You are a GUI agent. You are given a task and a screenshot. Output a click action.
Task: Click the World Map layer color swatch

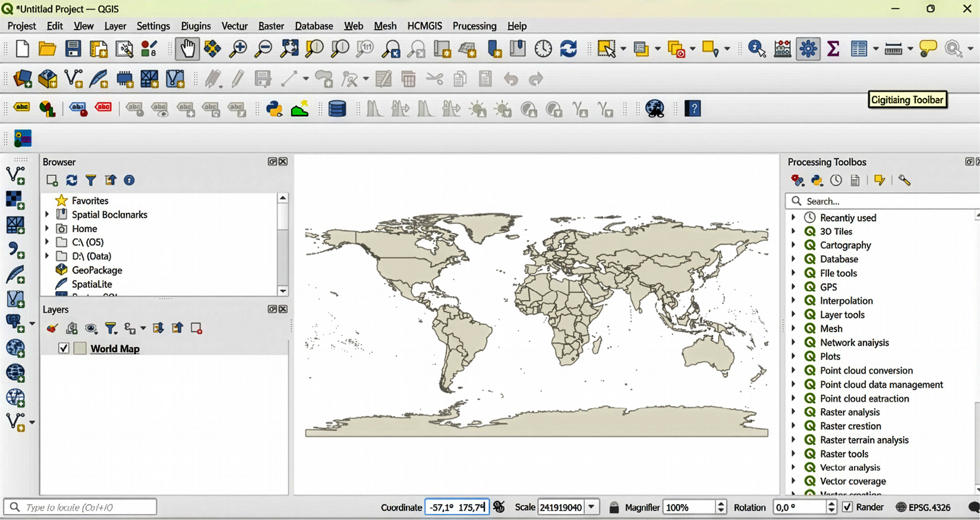click(80, 348)
